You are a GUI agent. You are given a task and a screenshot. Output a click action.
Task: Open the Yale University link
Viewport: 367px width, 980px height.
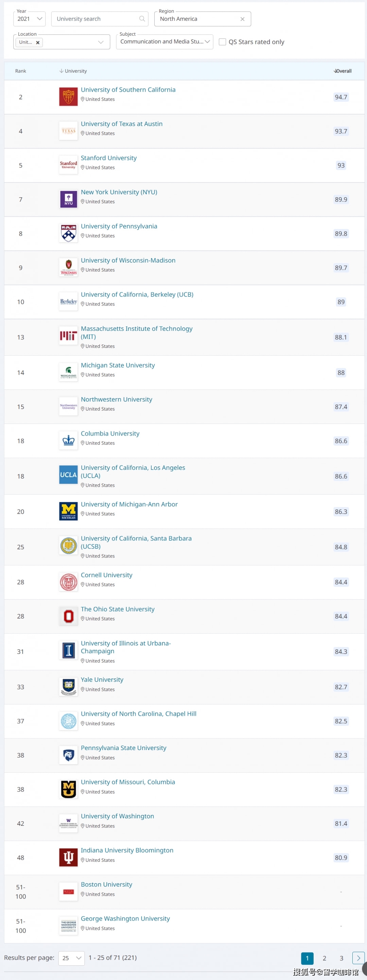coord(102,679)
